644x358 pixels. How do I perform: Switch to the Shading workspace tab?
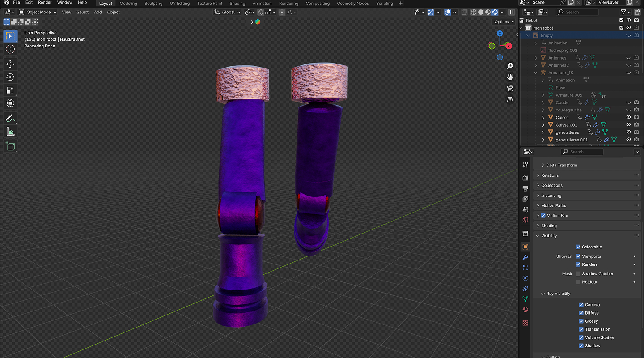pyautogui.click(x=237, y=4)
